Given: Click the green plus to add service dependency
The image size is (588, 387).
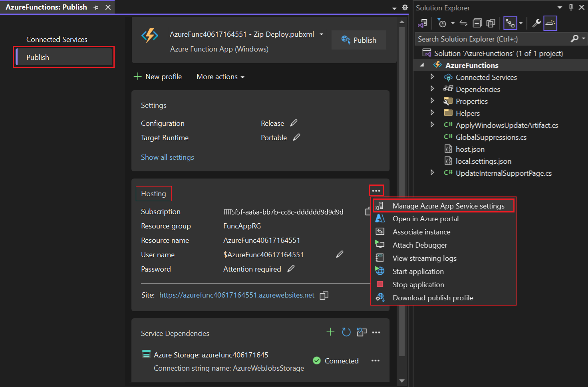Looking at the screenshot, I should pos(330,332).
